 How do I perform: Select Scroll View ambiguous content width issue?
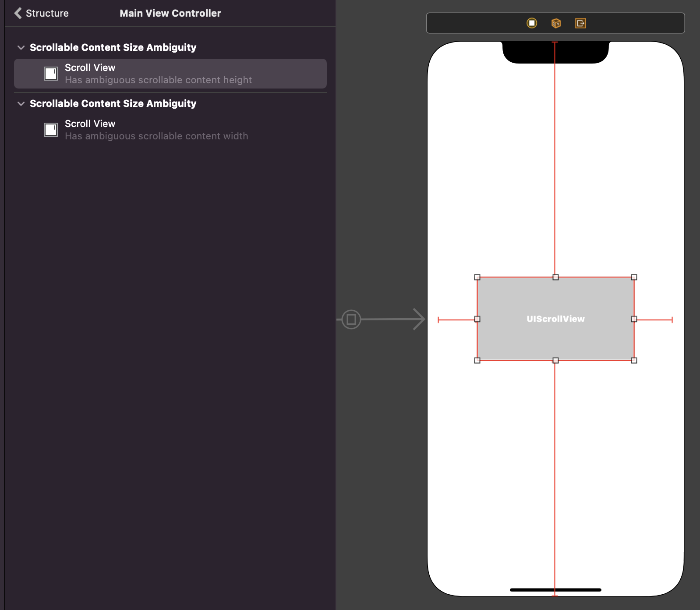pyautogui.click(x=170, y=130)
